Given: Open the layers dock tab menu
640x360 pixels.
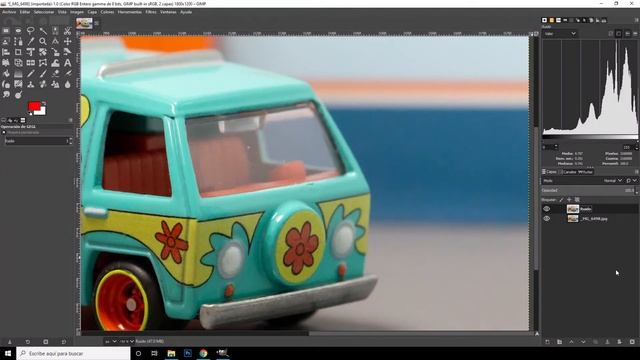Looking at the screenshot, I should coord(636,172).
